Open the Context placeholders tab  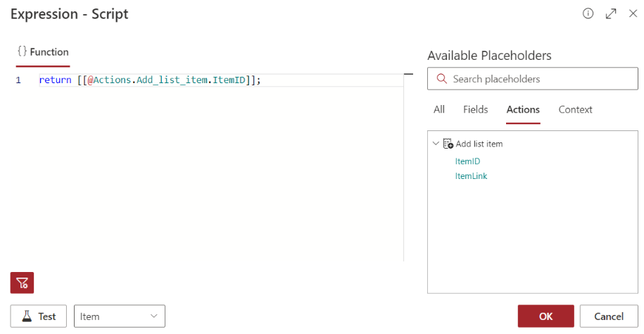[575, 109]
